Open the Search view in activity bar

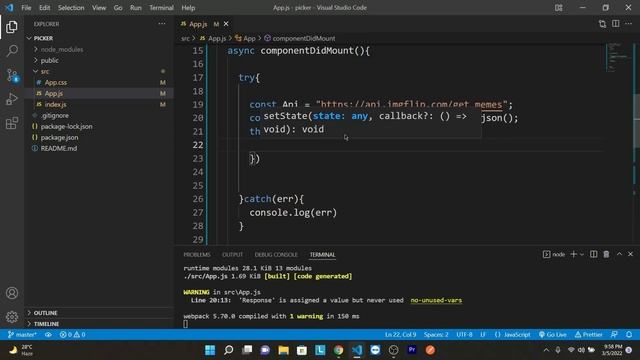[12, 51]
